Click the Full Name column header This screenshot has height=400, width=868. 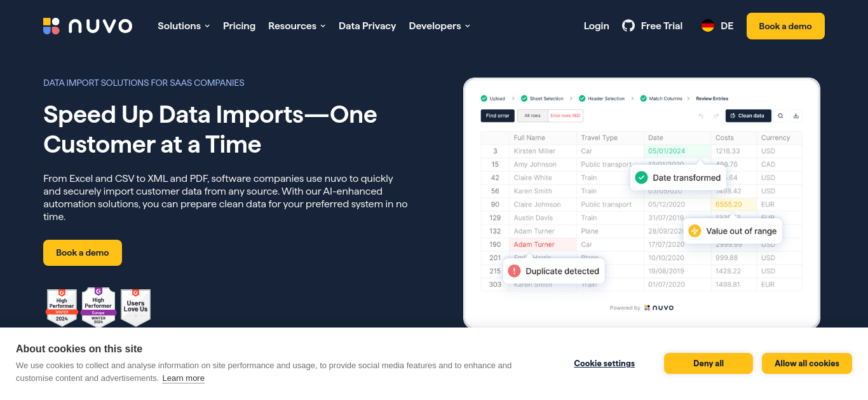pos(543,137)
